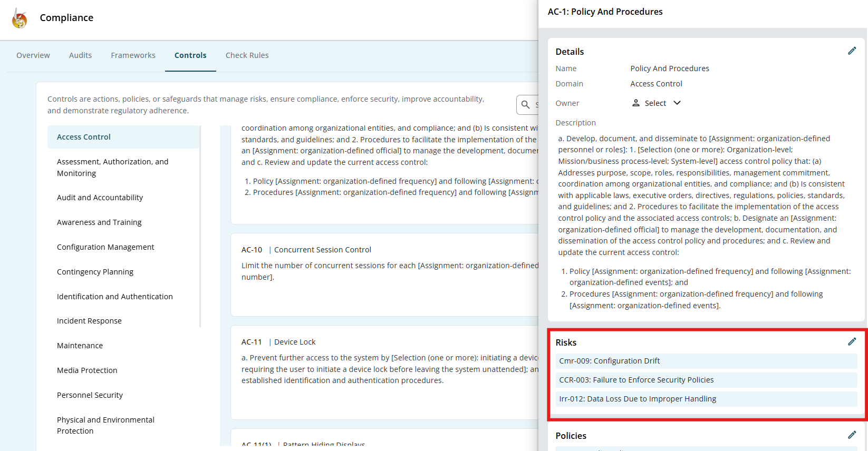The image size is (868, 451).
Task: Choose Configuration Management domain
Action: coord(105,247)
